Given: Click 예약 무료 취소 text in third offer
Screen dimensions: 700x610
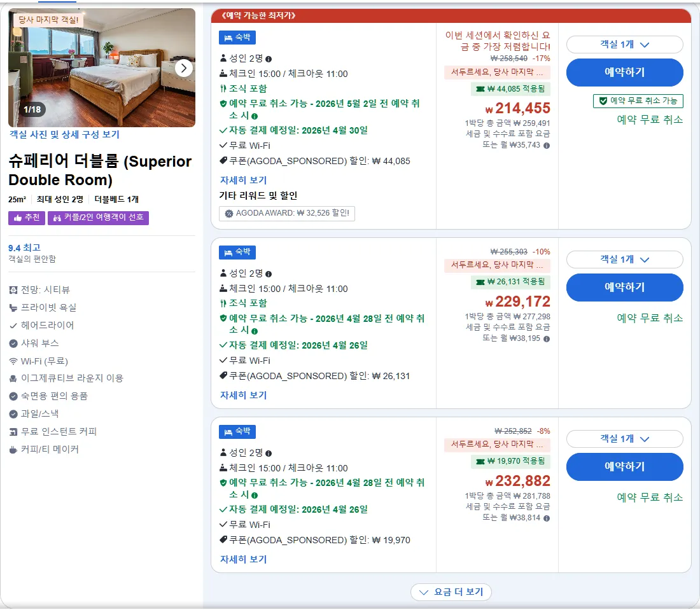Looking at the screenshot, I should click(x=650, y=497).
